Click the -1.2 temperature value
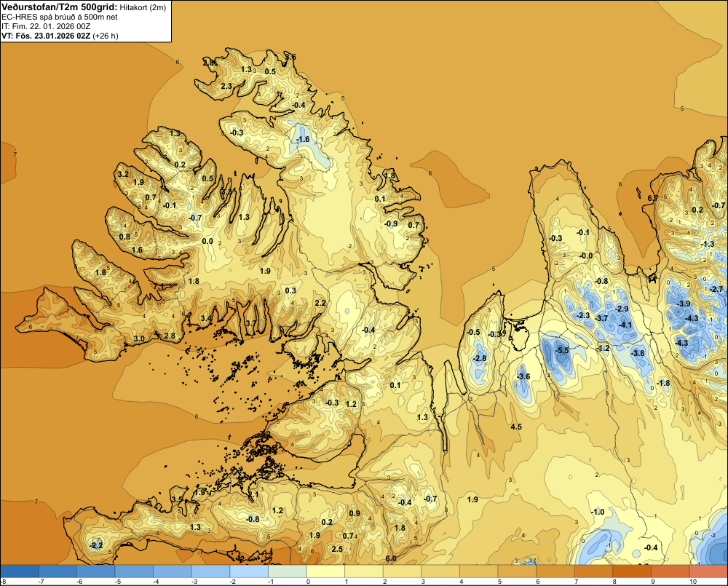This screenshot has width=728, height=586. (603, 348)
